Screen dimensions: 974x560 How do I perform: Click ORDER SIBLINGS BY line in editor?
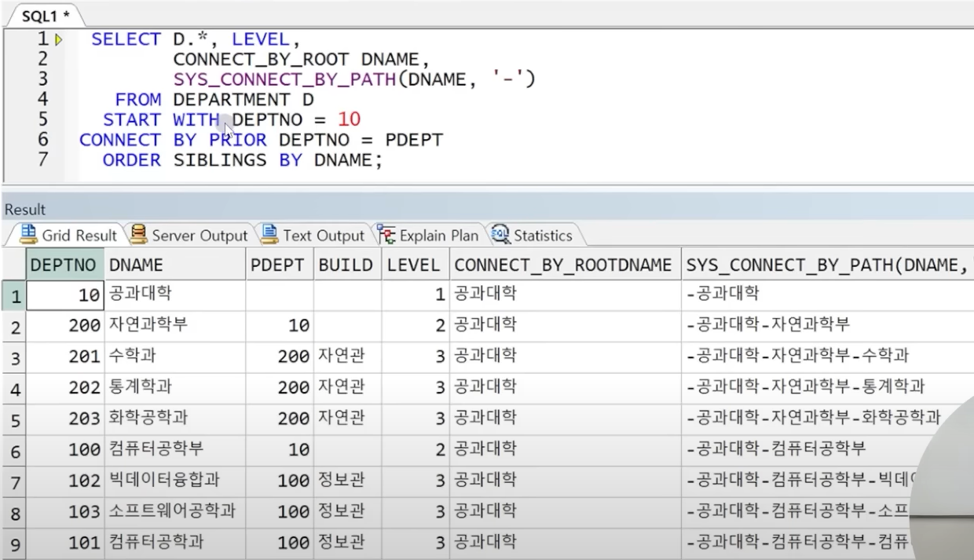coord(242,161)
